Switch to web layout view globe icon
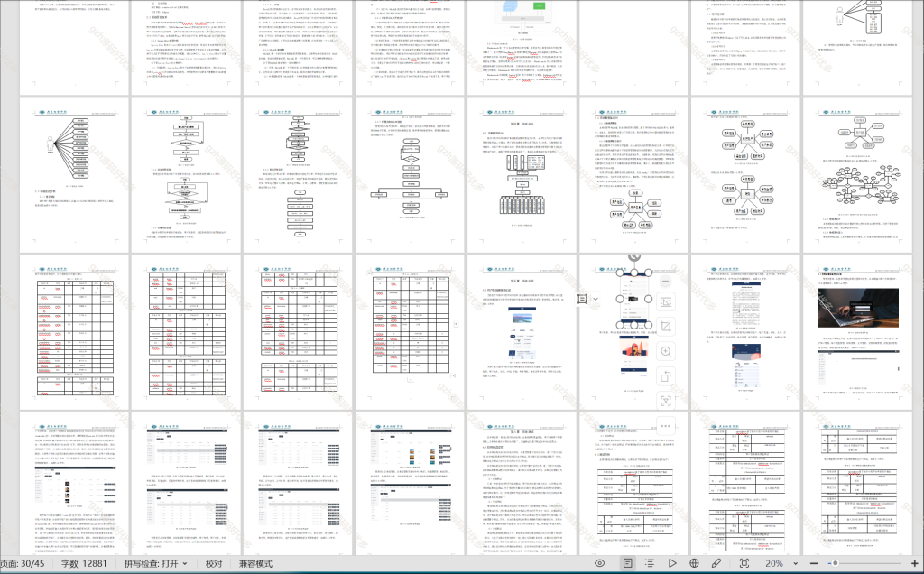Image resolution: width=924 pixels, height=574 pixels. pos(694,563)
